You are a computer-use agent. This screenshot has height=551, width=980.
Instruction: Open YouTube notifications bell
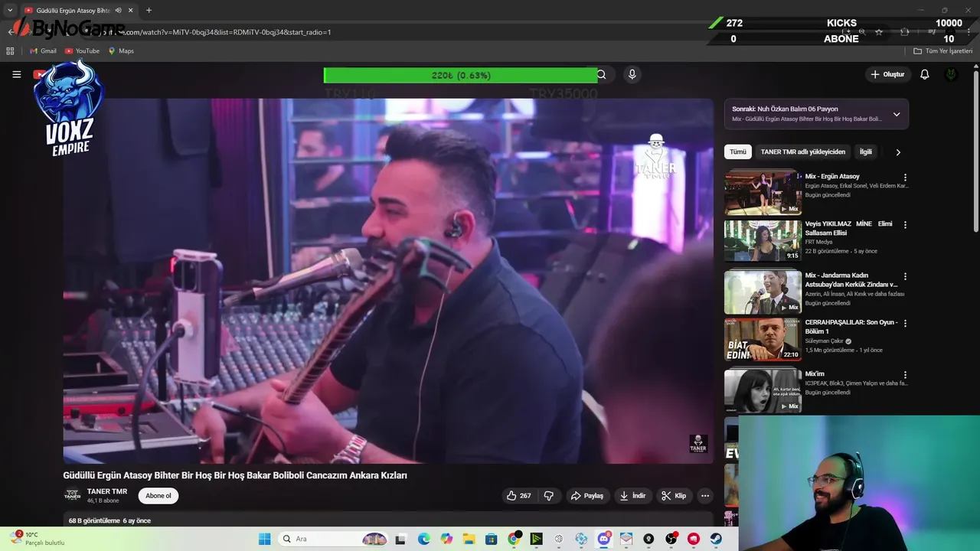coord(924,74)
